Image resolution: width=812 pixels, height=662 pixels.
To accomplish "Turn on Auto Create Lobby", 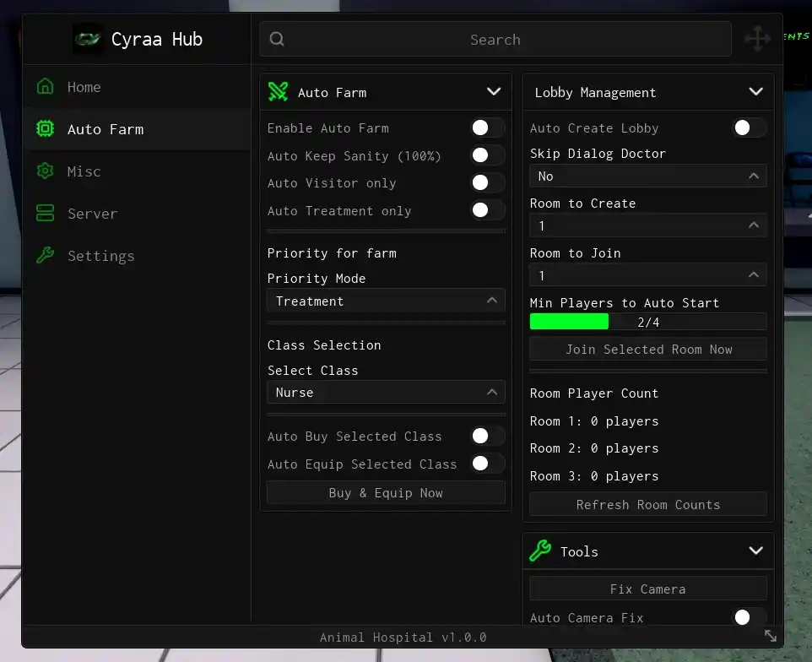I will (x=750, y=128).
